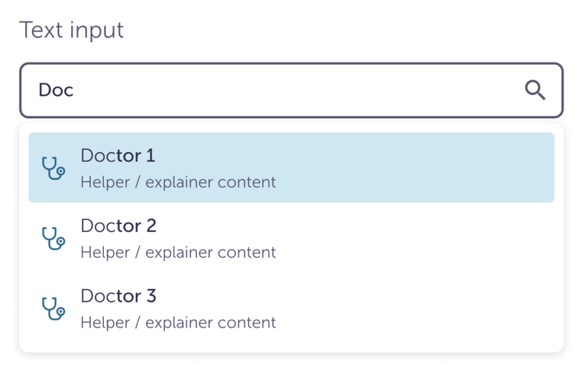Click the stethoscope icon beside Doctor 3
Image resolution: width=588 pixels, height=381 pixels.
tap(53, 308)
